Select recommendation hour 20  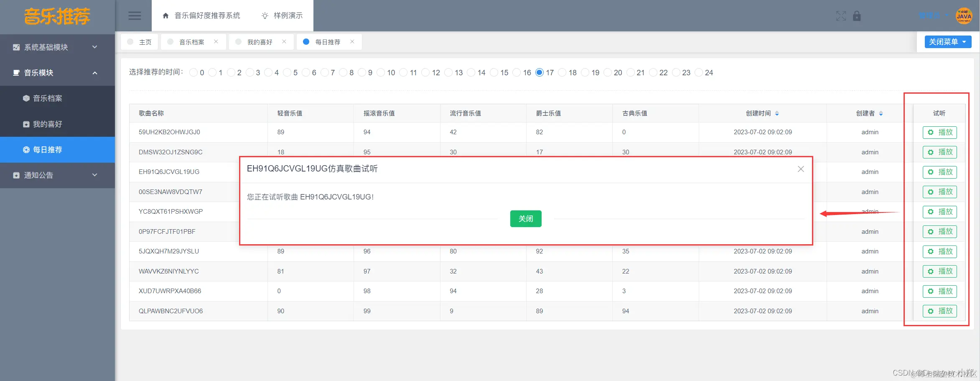click(608, 73)
